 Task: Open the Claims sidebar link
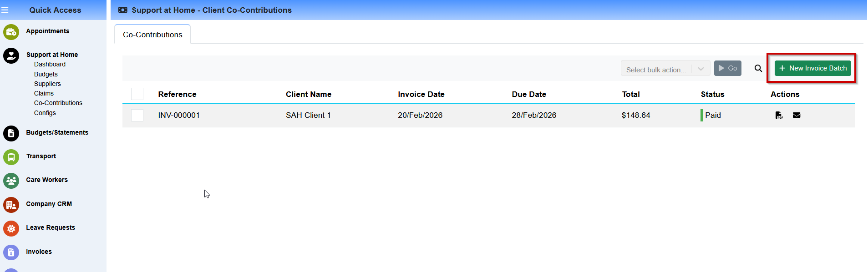pyautogui.click(x=44, y=93)
